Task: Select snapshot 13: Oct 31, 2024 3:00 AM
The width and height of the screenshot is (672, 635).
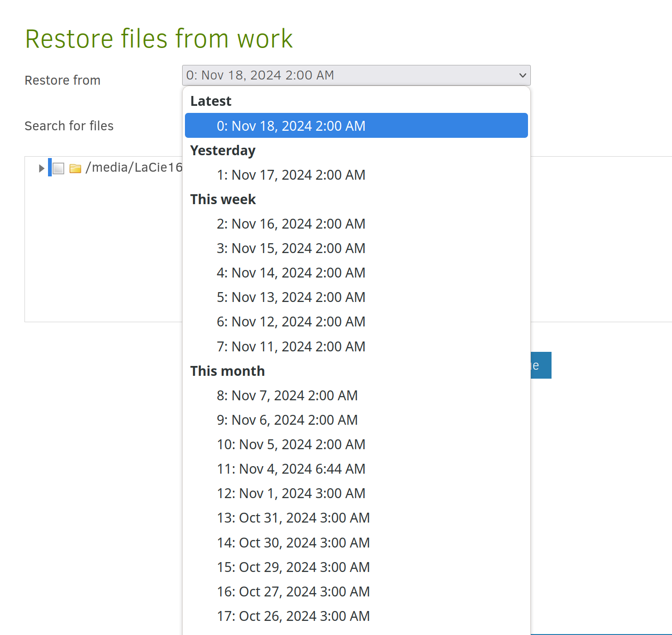Action: 293,517
